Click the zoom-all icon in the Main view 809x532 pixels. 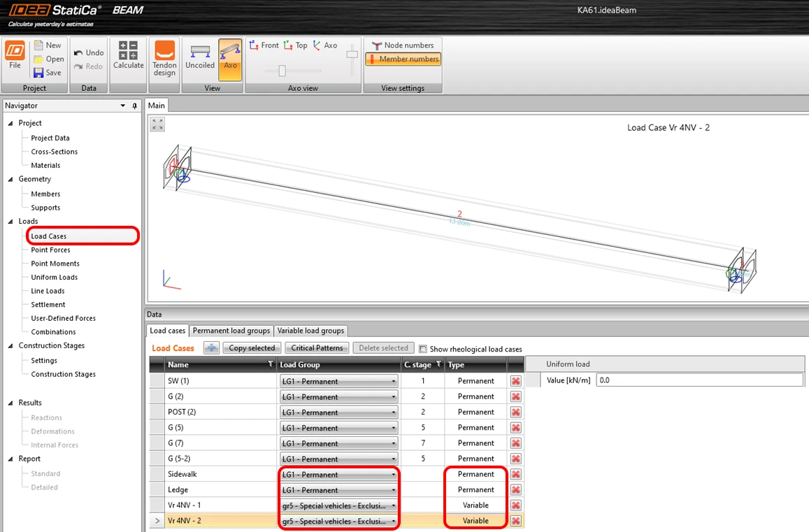157,124
